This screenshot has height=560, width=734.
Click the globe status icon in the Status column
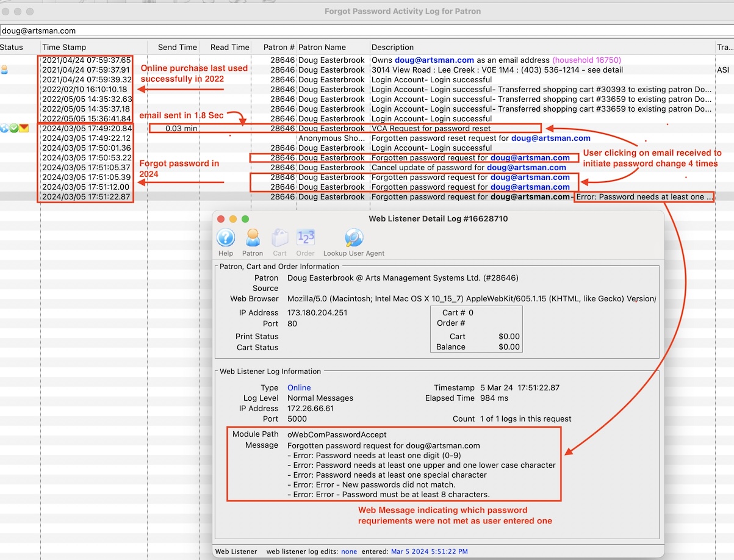tap(5, 128)
